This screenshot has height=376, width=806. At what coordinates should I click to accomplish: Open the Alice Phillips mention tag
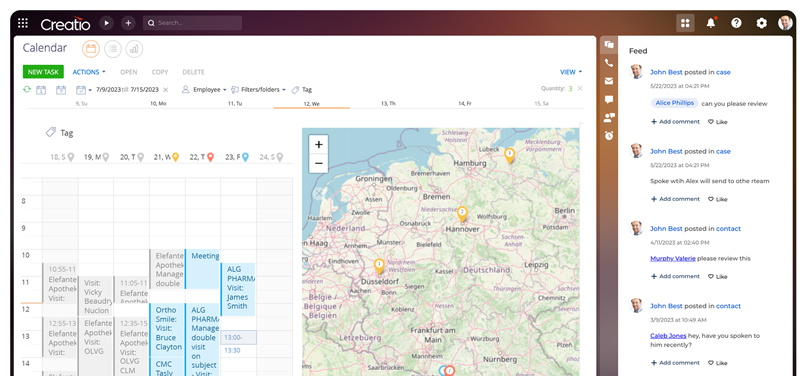coord(675,103)
